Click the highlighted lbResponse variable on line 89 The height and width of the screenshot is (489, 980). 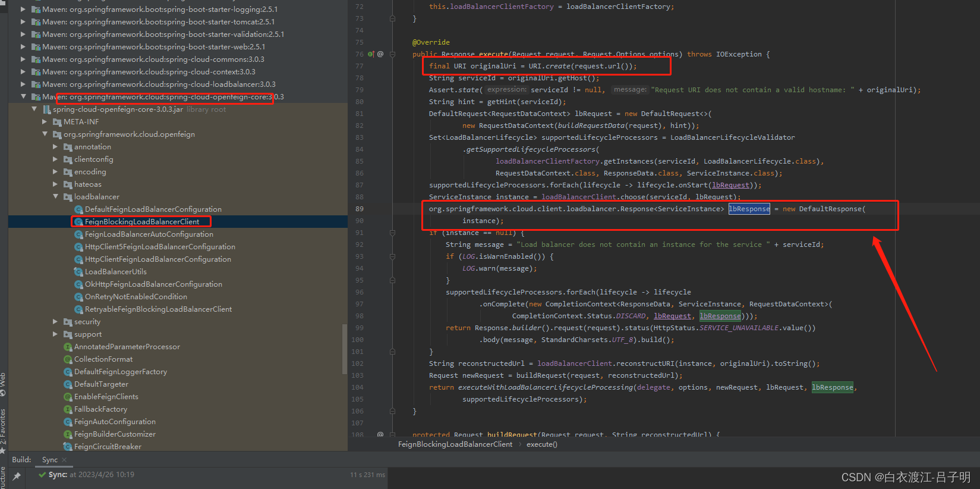click(749, 209)
